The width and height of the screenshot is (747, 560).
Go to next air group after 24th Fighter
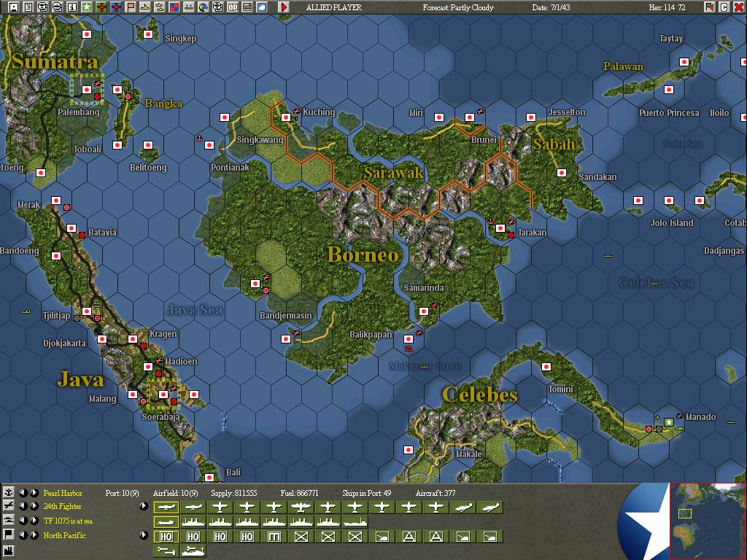(x=34, y=506)
